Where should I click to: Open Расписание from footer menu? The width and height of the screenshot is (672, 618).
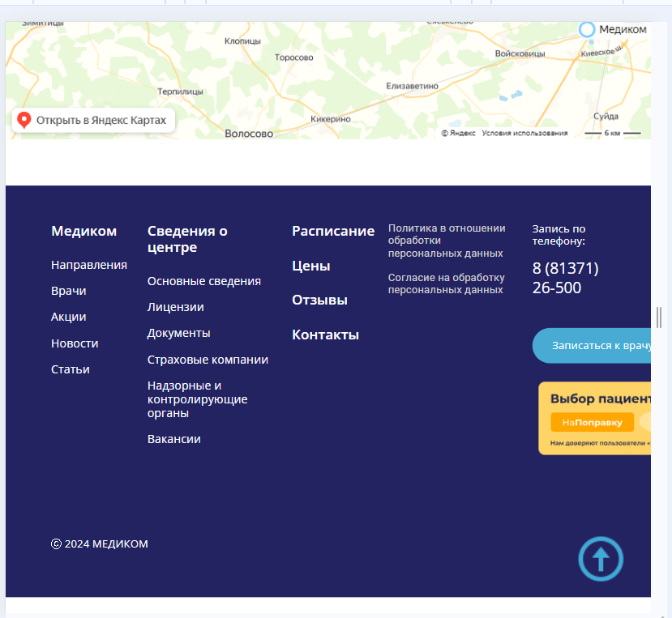click(333, 232)
